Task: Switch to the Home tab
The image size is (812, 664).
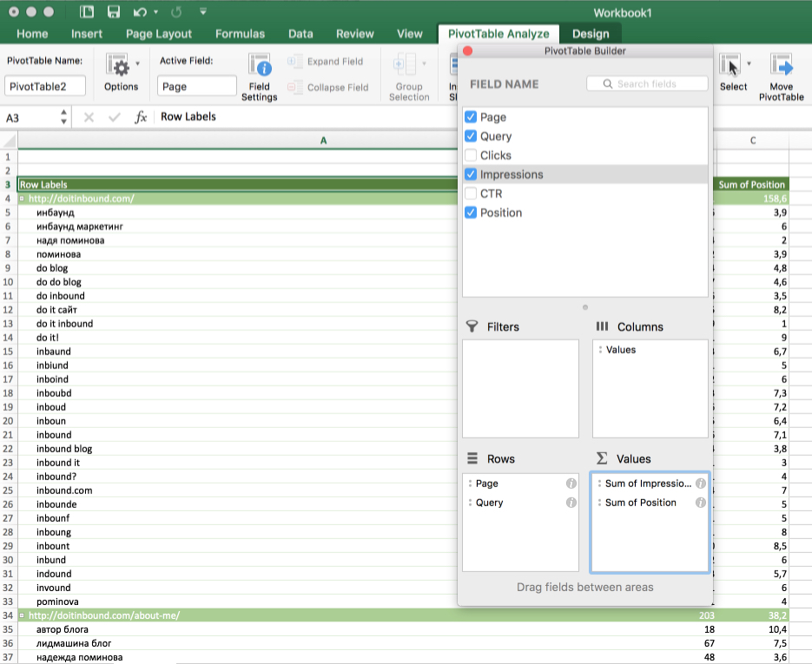Action: pos(32,34)
